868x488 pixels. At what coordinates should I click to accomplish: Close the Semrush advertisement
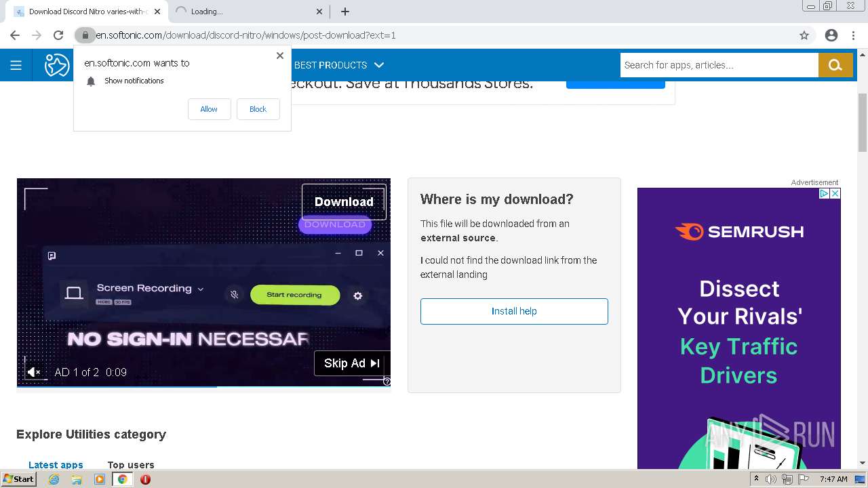tap(835, 194)
